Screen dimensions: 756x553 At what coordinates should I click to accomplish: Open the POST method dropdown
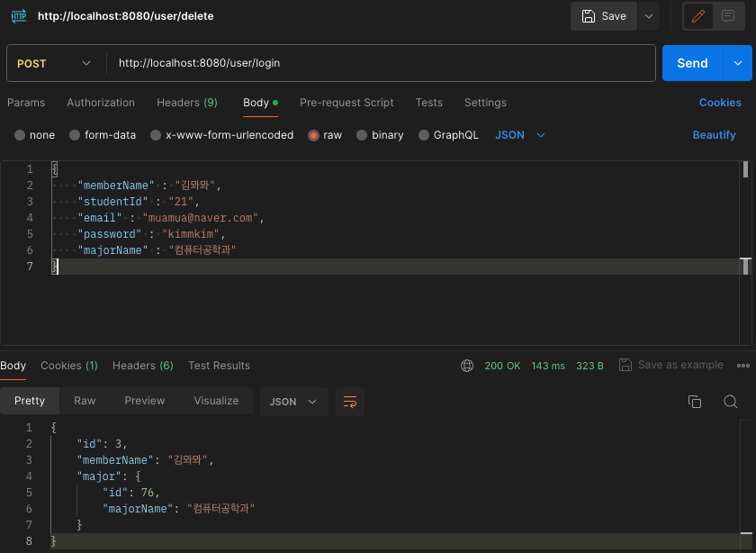tap(54, 63)
